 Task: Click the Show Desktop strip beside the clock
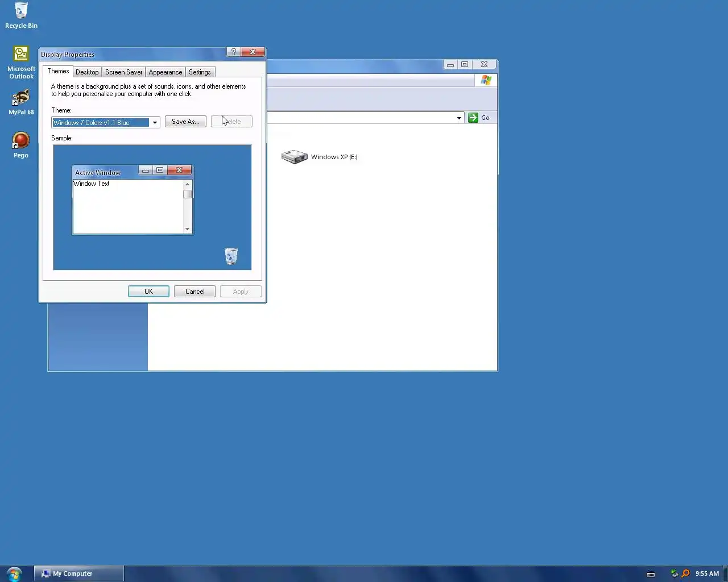click(725, 573)
